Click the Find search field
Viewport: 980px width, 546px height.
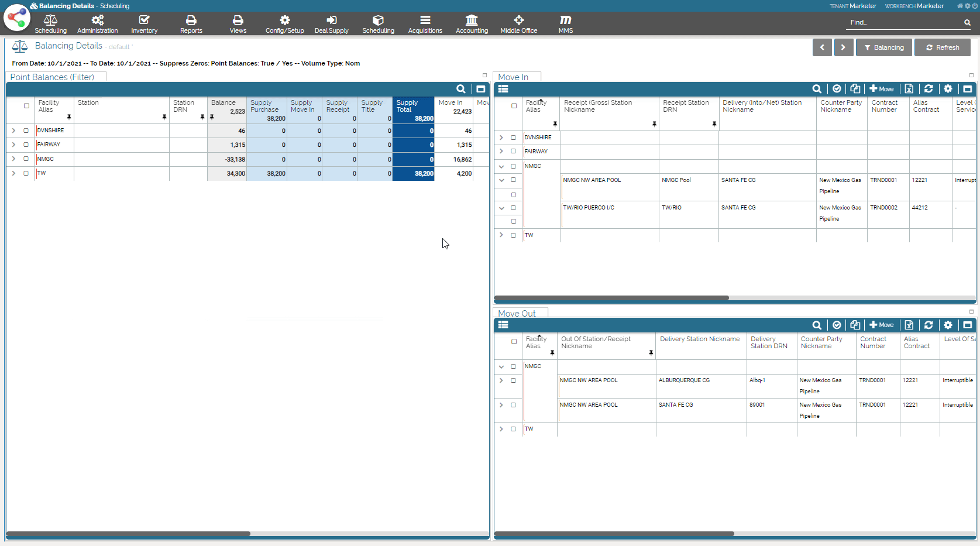point(904,22)
